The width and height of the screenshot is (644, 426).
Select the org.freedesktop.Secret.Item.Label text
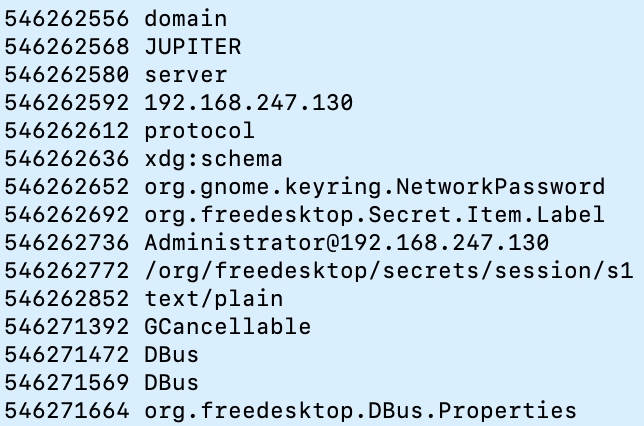point(374,214)
